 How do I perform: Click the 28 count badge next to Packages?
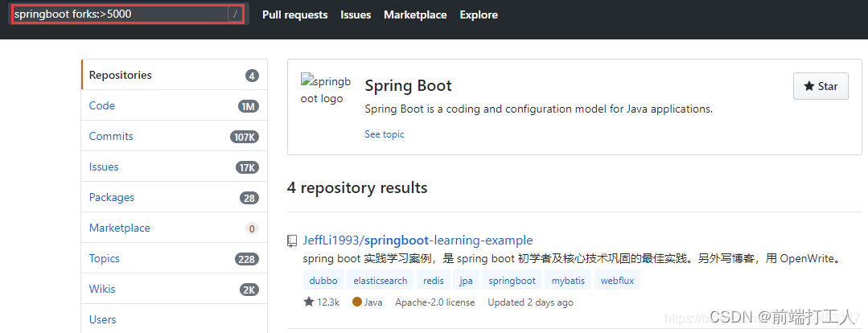tap(249, 198)
